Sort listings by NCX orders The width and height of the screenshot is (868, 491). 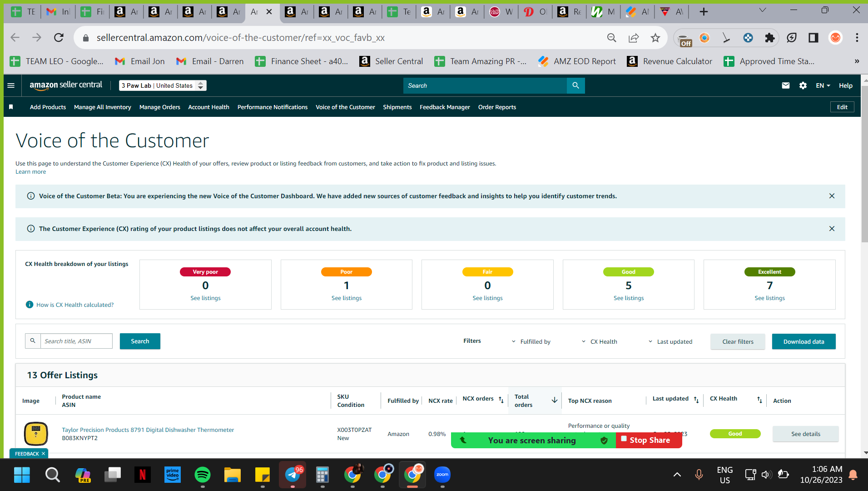(x=501, y=400)
